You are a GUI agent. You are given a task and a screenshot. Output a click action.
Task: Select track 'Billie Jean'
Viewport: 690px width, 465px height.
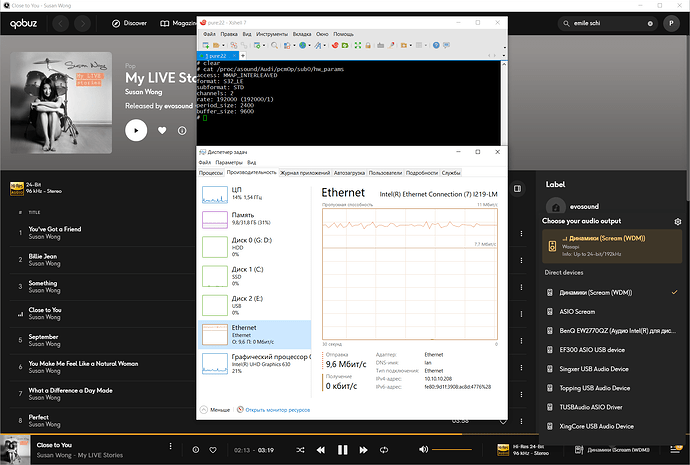pyautogui.click(x=43, y=256)
